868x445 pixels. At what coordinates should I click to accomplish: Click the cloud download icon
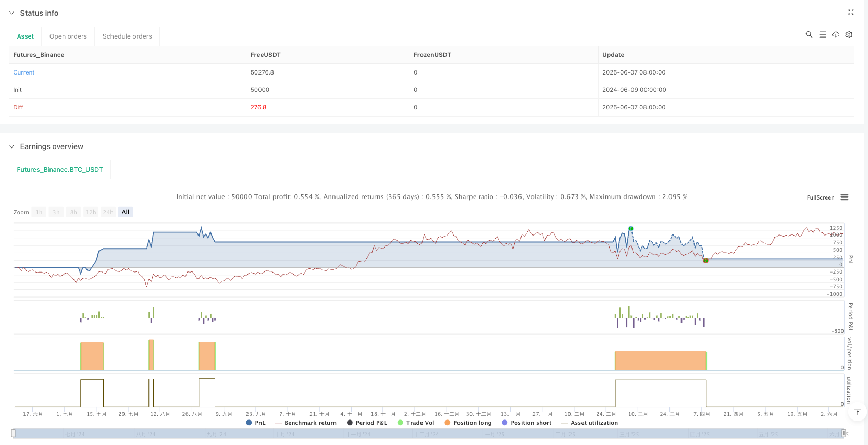(835, 34)
